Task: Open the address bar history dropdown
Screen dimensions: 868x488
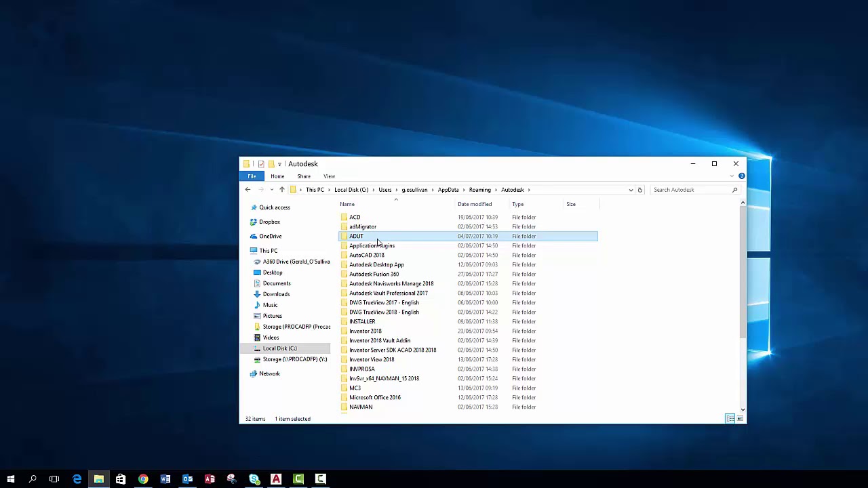Action: [631, 190]
